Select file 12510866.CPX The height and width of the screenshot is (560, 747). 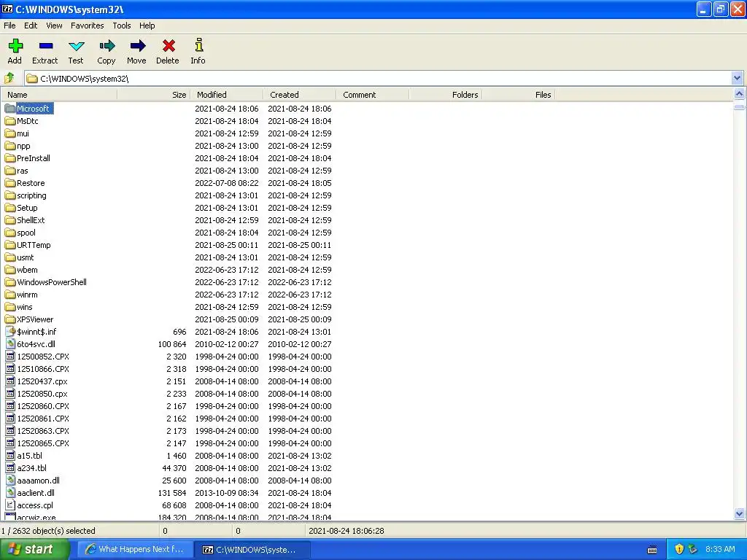[x=43, y=368]
